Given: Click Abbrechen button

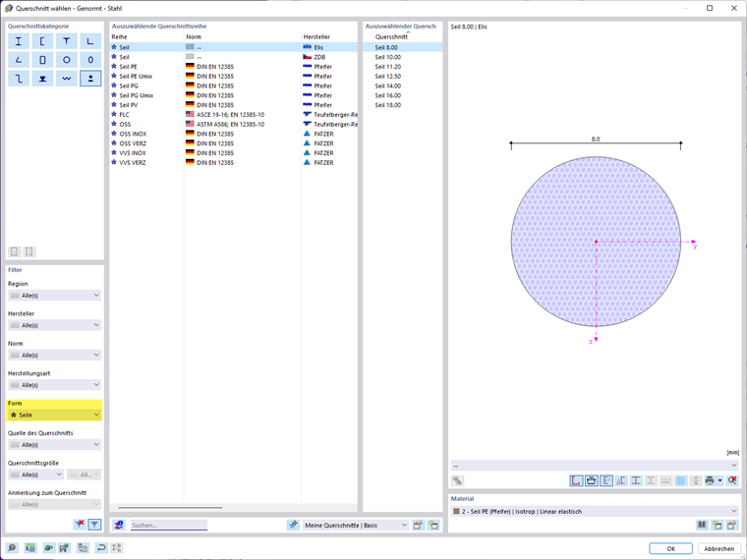Looking at the screenshot, I should (718, 548).
